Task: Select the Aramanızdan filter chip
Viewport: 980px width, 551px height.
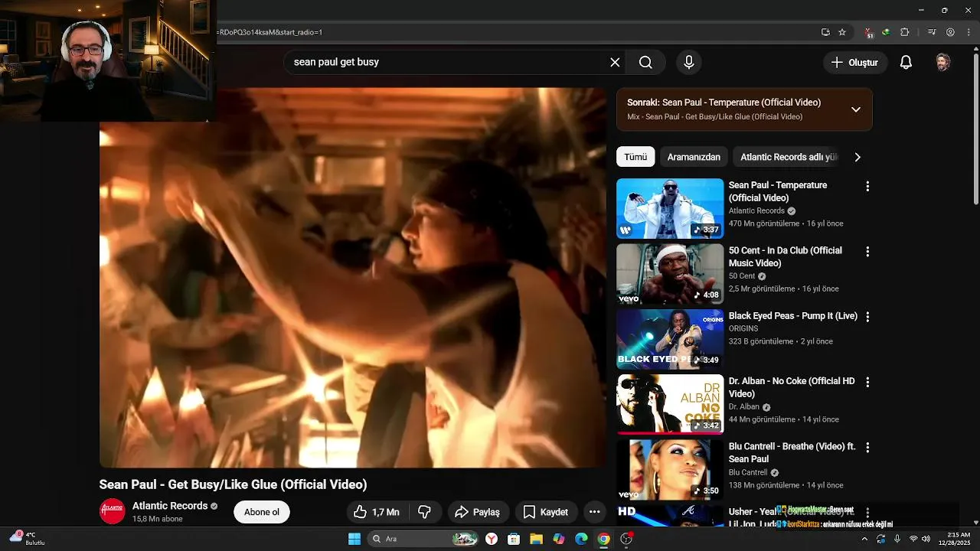Action: coord(694,157)
